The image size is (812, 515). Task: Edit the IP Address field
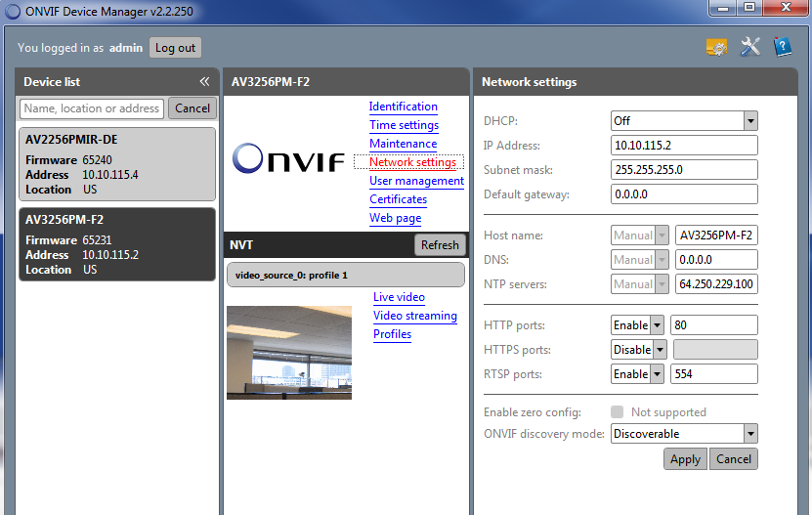pyautogui.click(x=684, y=145)
